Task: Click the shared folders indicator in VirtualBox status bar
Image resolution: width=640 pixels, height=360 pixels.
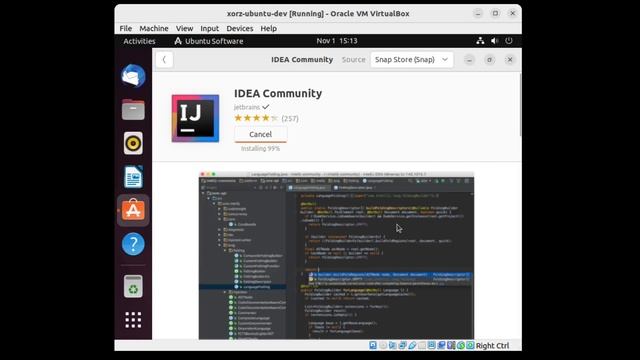Action: coord(422,345)
